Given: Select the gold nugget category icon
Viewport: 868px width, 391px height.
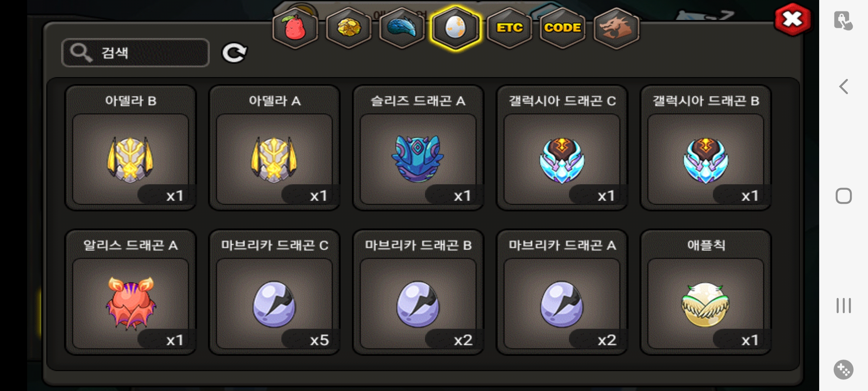Looking at the screenshot, I should 349,28.
